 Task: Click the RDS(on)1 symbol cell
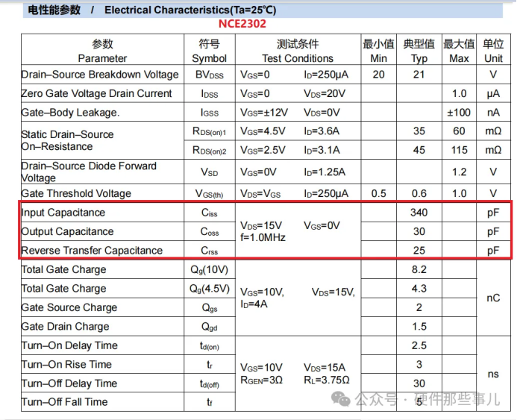210,131
